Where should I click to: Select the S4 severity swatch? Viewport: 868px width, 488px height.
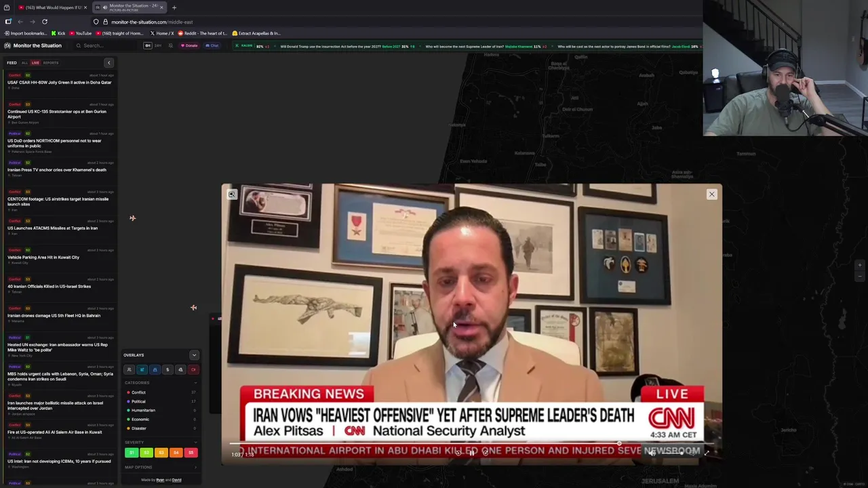click(x=176, y=453)
